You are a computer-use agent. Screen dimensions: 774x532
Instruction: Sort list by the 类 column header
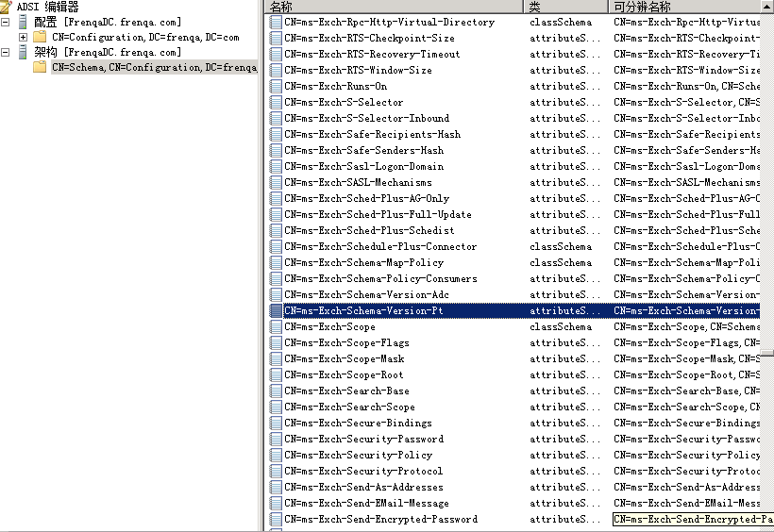tap(565, 7)
